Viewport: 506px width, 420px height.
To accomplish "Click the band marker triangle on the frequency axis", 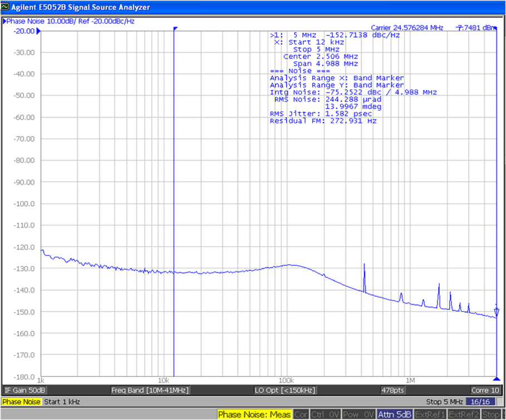I will [x=175, y=27].
